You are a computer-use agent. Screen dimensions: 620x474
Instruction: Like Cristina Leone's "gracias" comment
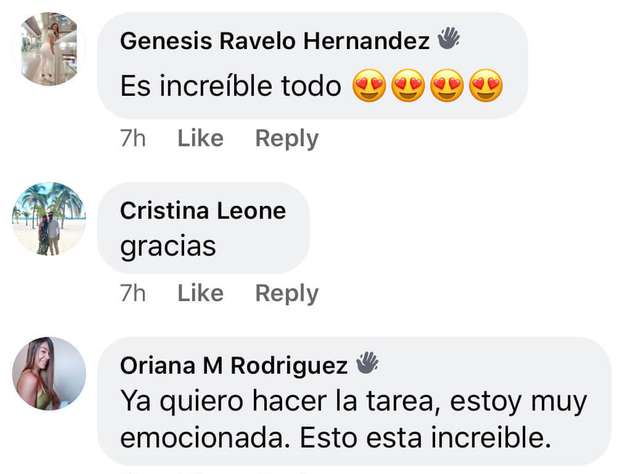pyautogui.click(x=200, y=293)
